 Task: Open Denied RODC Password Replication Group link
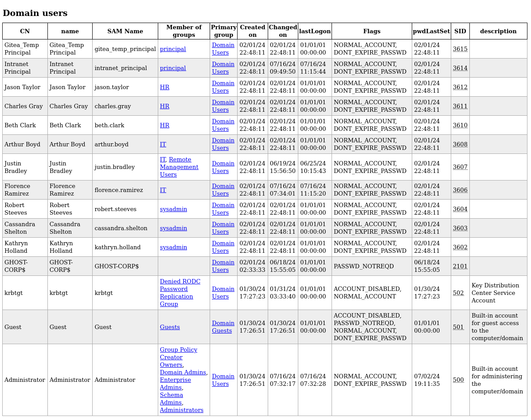pyautogui.click(x=180, y=293)
